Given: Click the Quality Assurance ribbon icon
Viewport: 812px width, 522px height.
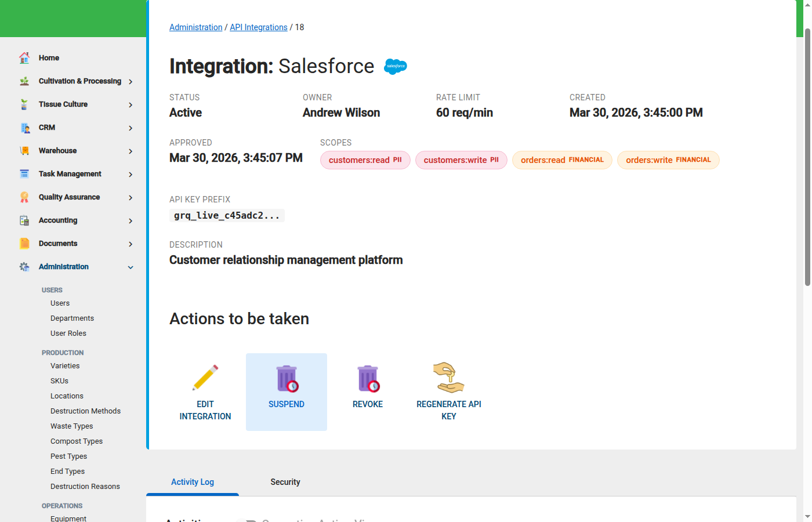Looking at the screenshot, I should 24,197.
